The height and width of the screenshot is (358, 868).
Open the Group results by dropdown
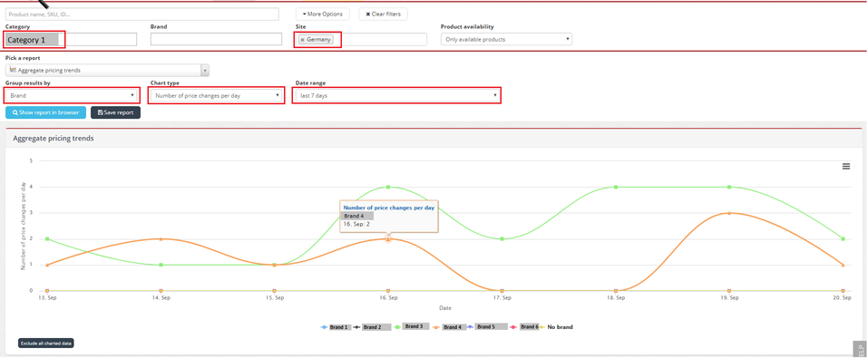pos(71,96)
